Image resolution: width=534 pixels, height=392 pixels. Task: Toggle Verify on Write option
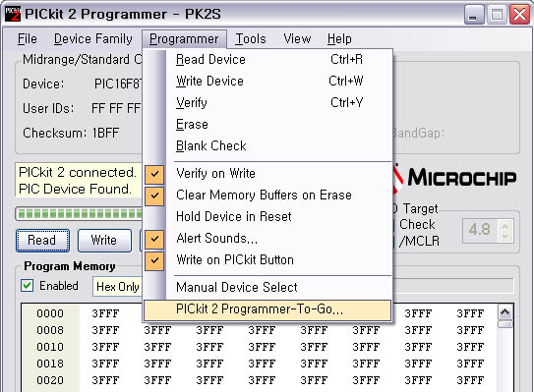point(267,174)
